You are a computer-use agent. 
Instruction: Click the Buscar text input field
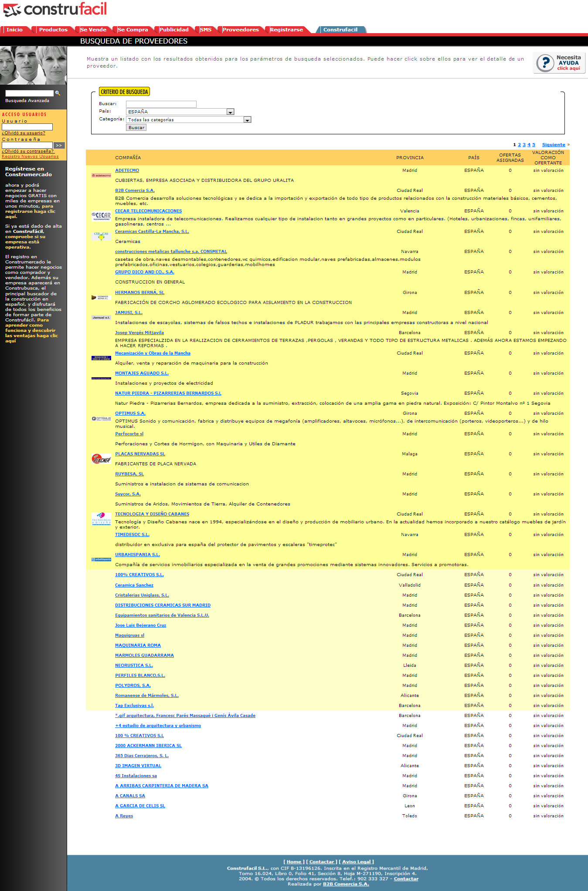point(161,104)
